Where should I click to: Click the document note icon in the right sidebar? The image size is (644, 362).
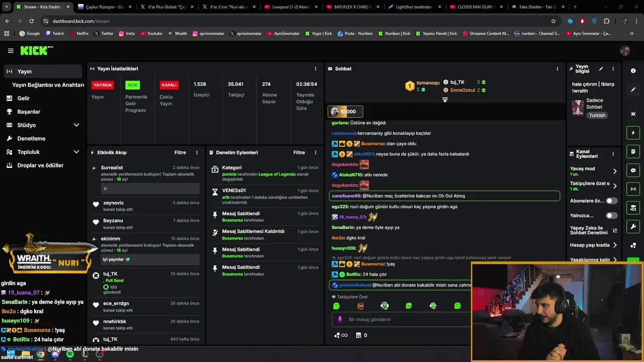click(x=633, y=151)
